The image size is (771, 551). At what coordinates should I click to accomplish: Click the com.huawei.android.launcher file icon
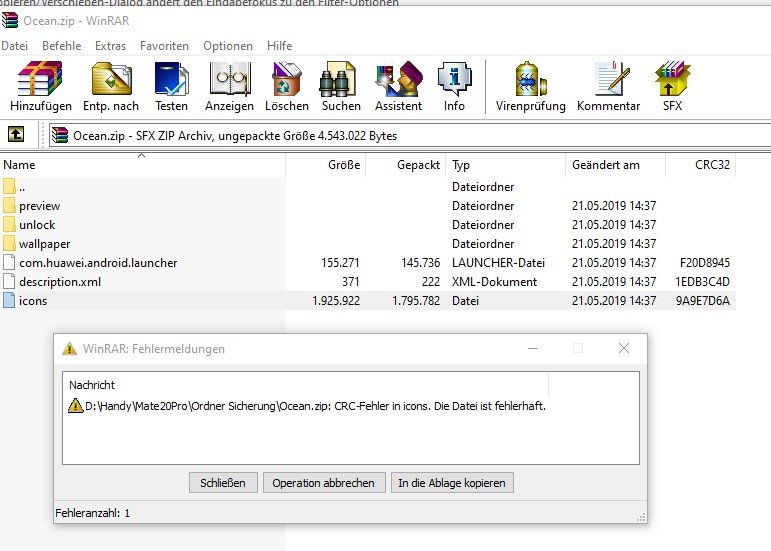click(x=9, y=262)
